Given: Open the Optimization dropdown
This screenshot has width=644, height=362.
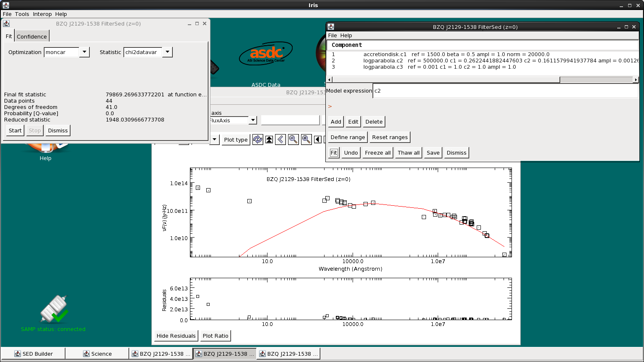Looking at the screenshot, I should (84, 52).
